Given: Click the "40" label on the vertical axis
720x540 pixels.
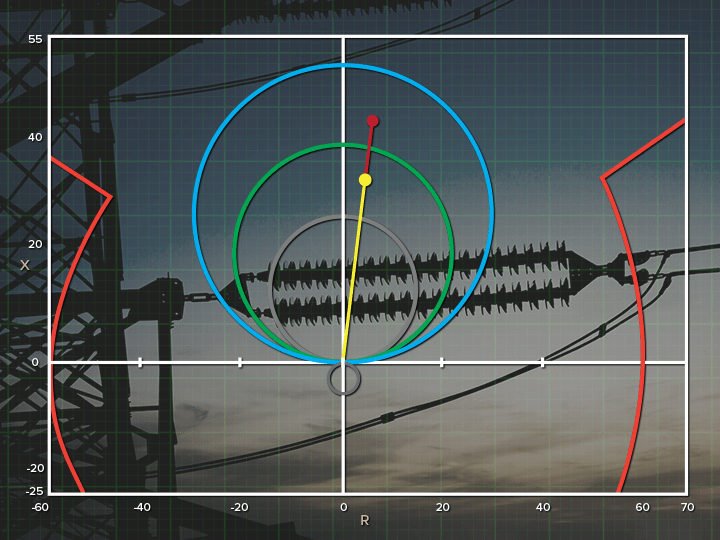Looking at the screenshot, I should click(x=35, y=137).
